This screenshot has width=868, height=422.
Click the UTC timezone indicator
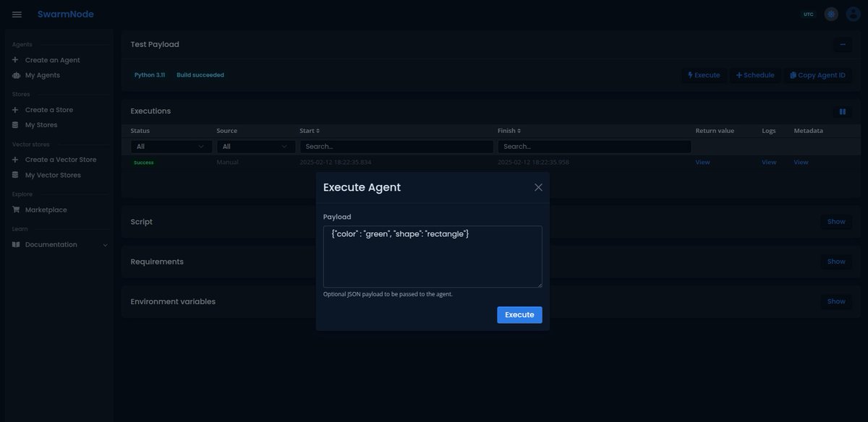(809, 14)
